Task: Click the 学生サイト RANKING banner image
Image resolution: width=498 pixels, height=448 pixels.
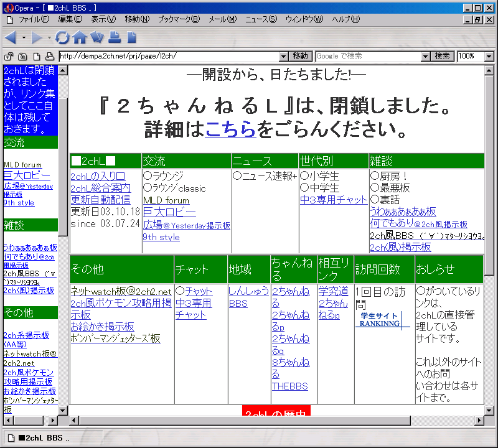Action: click(x=382, y=320)
